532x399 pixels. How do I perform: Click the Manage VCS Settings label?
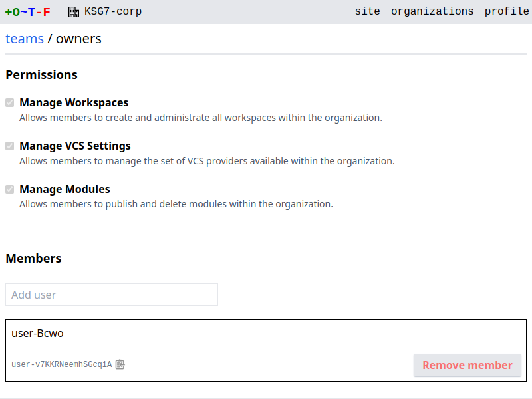[x=75, y=146]
